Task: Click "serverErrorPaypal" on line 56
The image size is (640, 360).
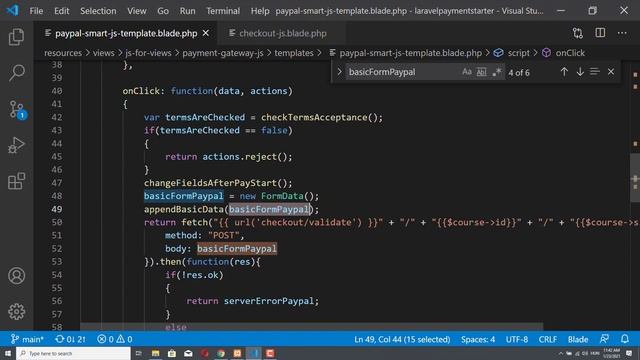Action: 269,301
